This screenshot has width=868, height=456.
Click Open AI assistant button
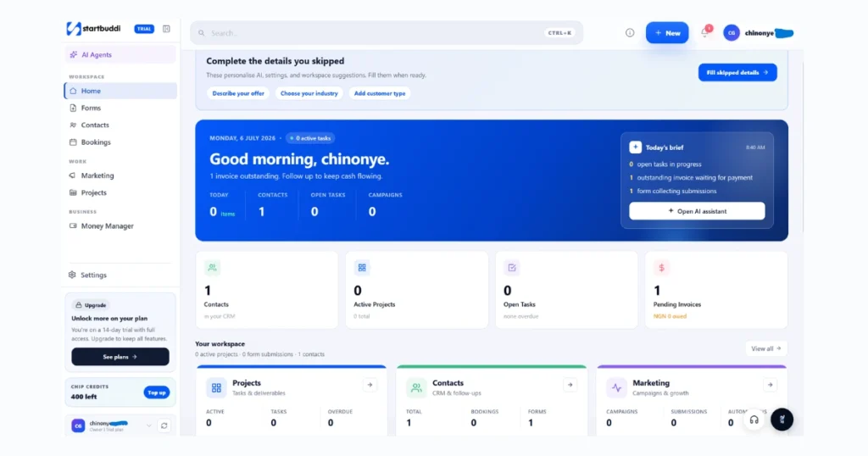[697, 211]
